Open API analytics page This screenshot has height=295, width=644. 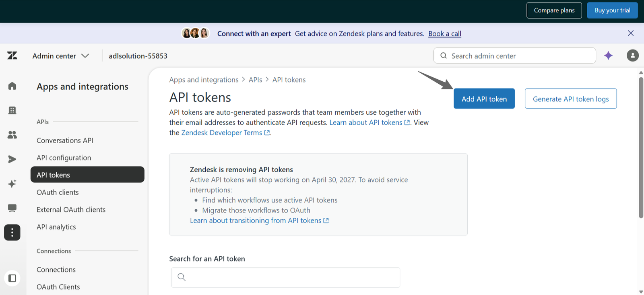(56, 227)
